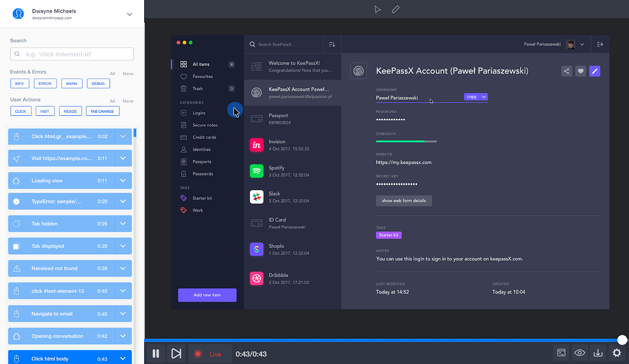Open copy options dropdown arrow
629x364 pixels.
(x=484, y=97)
